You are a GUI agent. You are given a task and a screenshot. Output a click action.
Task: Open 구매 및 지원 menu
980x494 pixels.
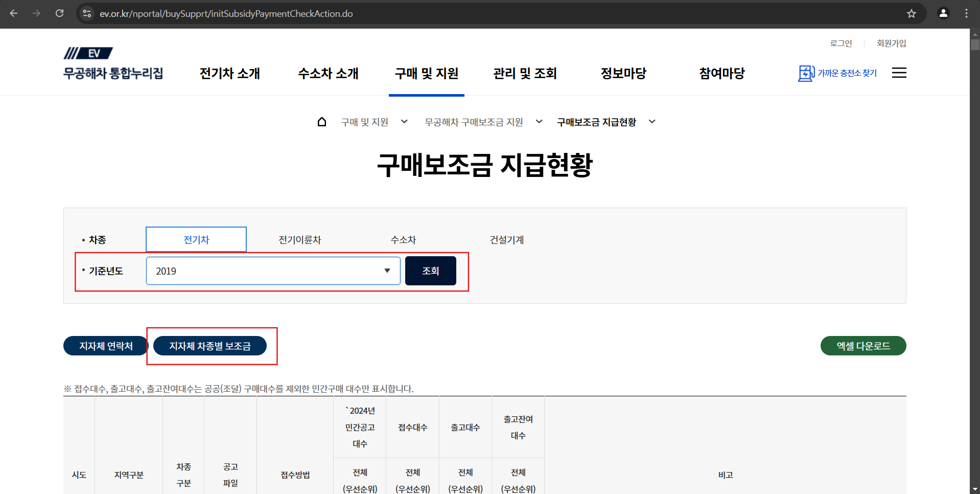pos(427,73)
